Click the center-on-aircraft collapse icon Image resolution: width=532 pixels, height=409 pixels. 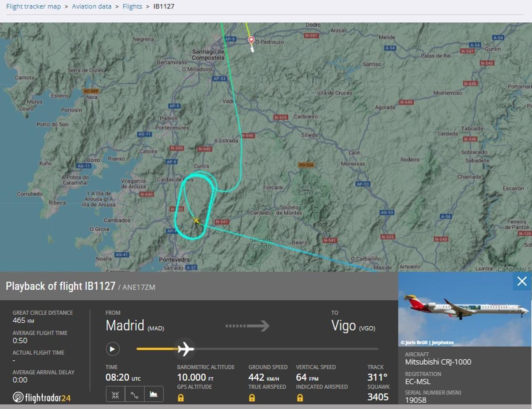click(x=115, y=394)
